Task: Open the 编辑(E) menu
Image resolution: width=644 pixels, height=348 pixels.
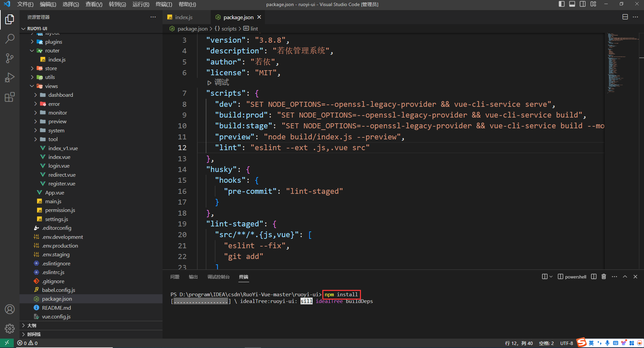Action: click(48, 4)
